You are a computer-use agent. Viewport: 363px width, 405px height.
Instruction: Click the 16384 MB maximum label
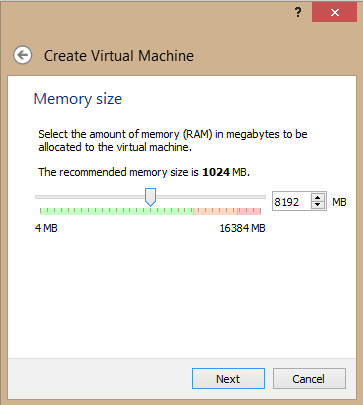[242, 228]
